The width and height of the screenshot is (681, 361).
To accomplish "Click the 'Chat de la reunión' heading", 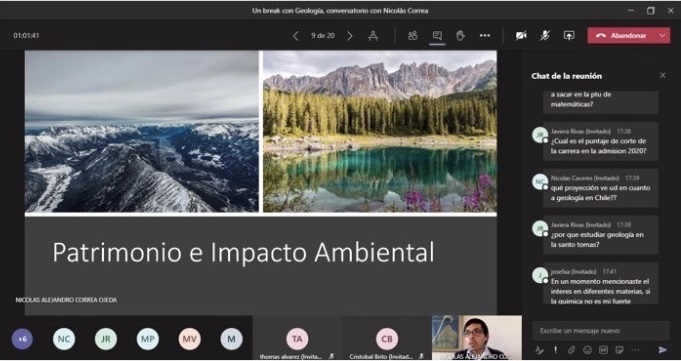I will pyautogui.click(x=566, y=76).
